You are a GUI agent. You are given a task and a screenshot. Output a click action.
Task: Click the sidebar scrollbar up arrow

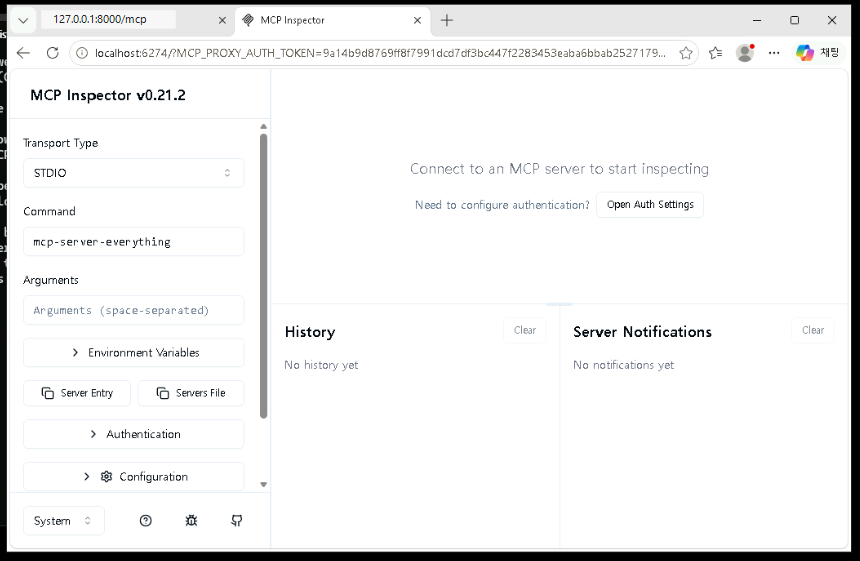tap(263, 127)
